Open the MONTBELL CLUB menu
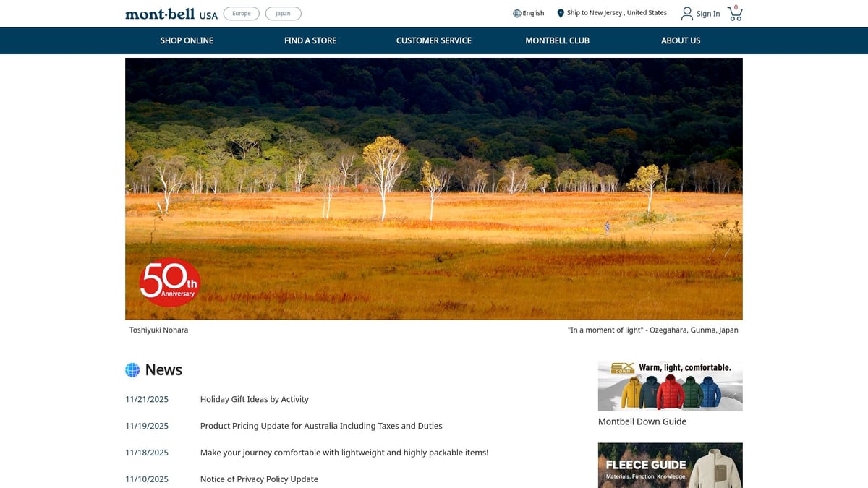This screenshot has height=488, width=868. tap(557, 40)
